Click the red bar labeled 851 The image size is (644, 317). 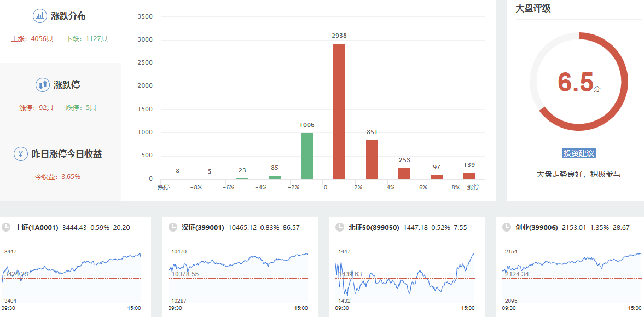click(372, 159)
